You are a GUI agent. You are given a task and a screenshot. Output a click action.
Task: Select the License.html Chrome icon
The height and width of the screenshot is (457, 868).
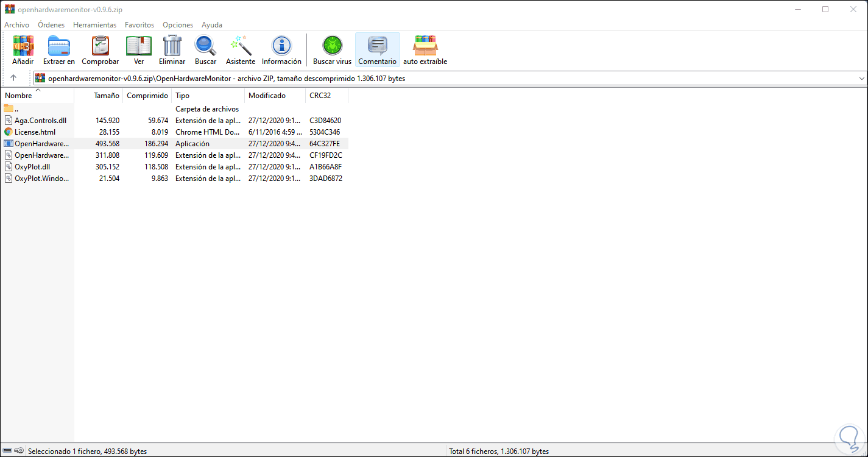[9, 132]
